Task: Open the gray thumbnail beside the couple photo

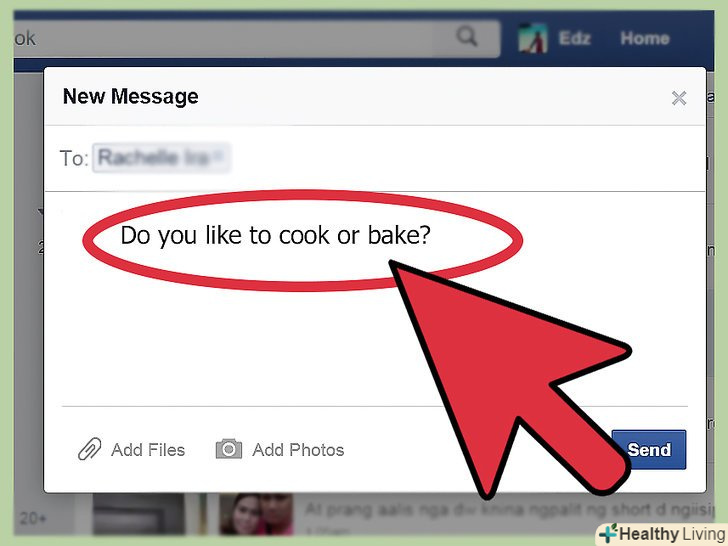Action: (139, 514)
